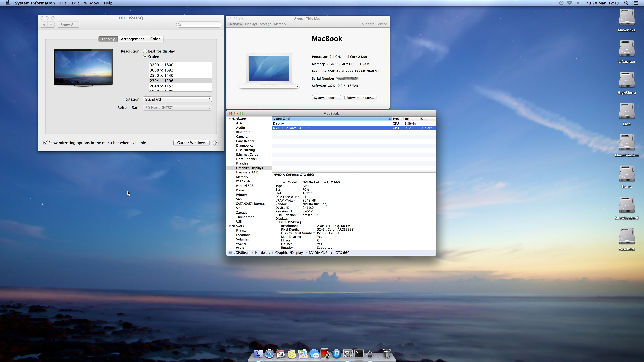Open the Messages app in Dock
Viewport: 644px width, 362px height.
click(314, 354)
